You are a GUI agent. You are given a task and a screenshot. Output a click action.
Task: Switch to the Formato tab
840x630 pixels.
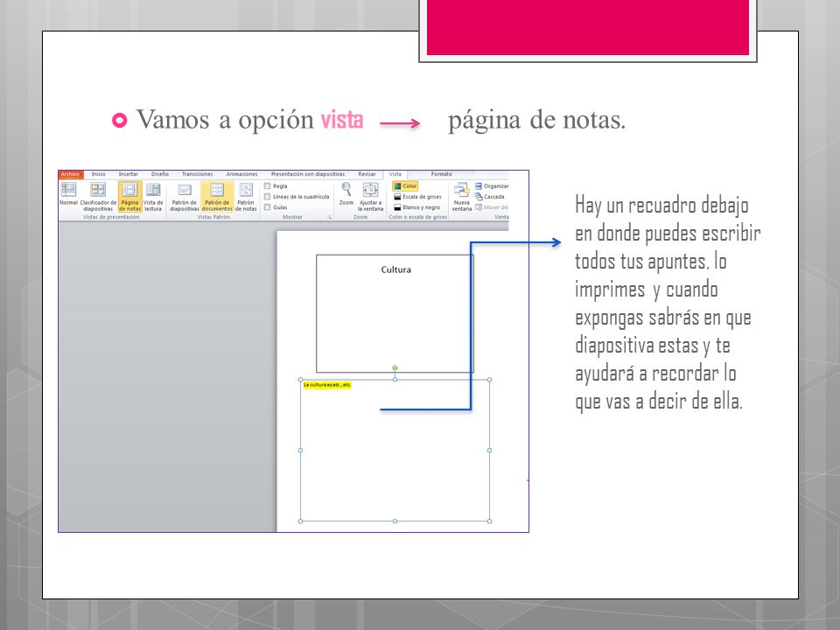pos(441,174)
